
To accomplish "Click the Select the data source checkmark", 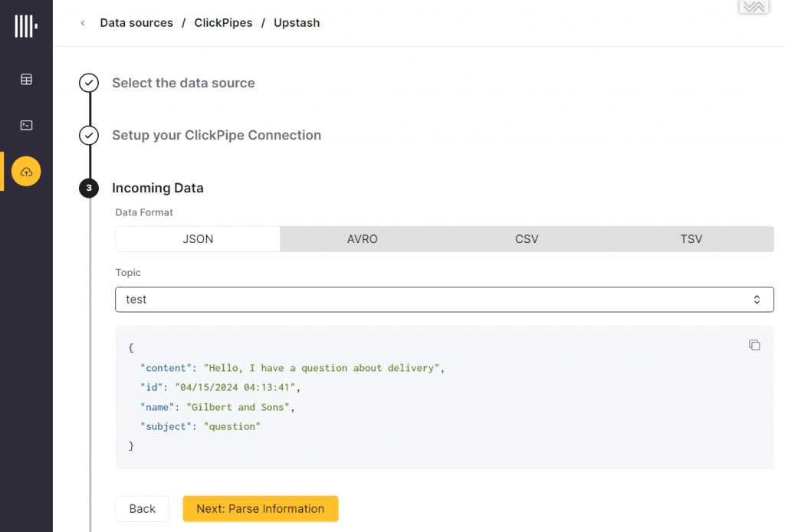I will pos(89,83).
